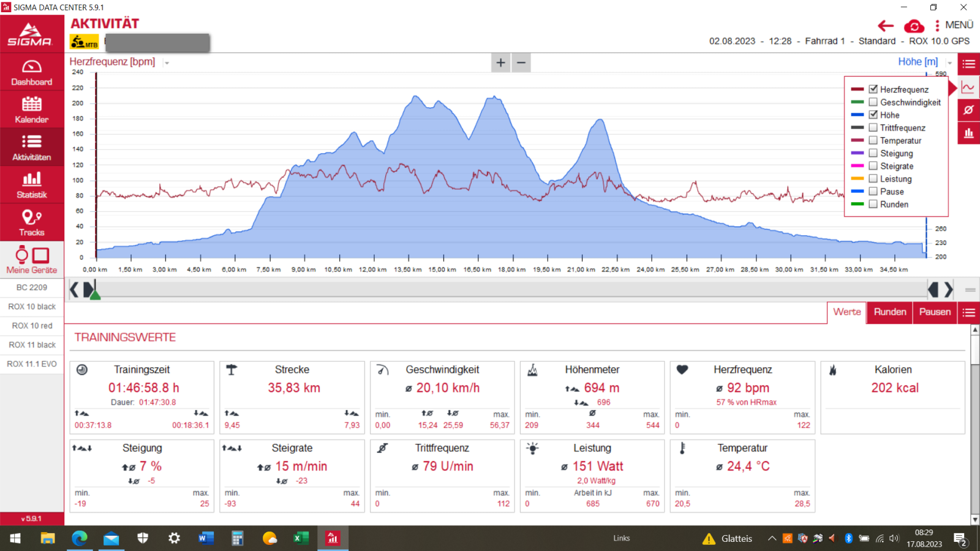Zoom in the chart with plus button
Viewport: 980px width, 551px height.
point(500,62)
